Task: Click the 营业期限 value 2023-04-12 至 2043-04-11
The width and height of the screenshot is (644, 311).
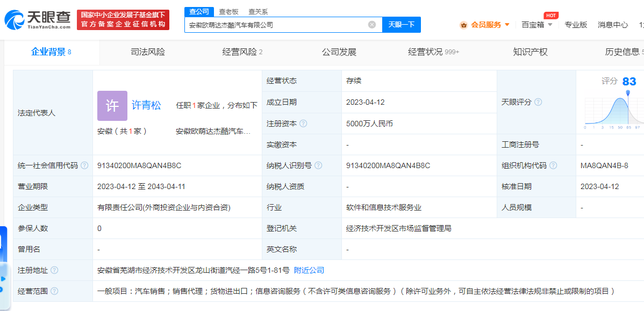Action: point(141,186)
